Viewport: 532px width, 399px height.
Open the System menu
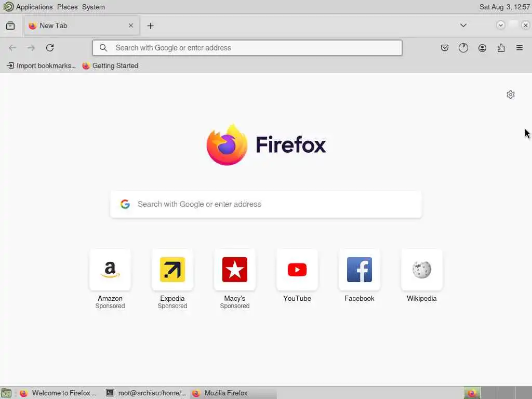pyautogui.click(x=94, y=7)
